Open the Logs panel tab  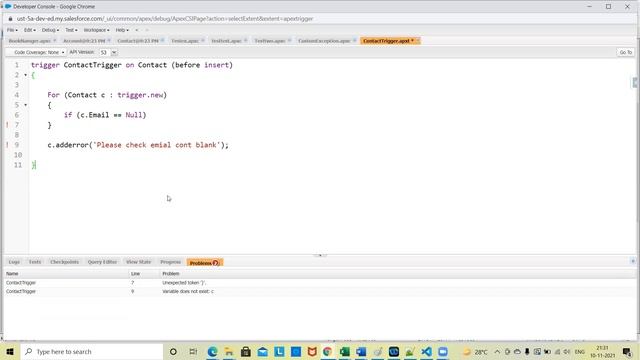[x=14, y=262]
